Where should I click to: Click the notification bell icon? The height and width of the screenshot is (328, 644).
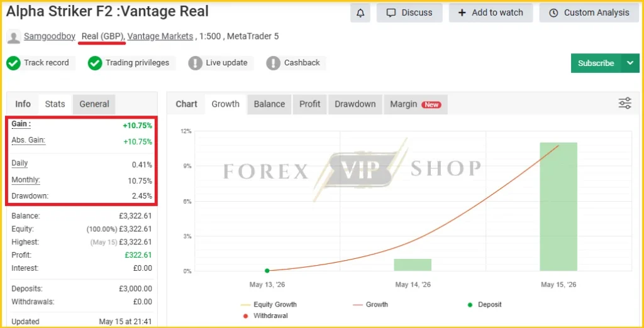360,13
